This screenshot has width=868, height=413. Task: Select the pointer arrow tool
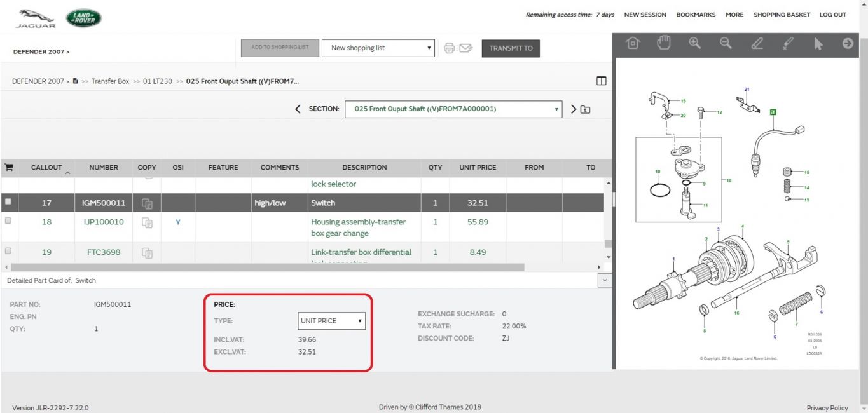[x=818, y=43]
